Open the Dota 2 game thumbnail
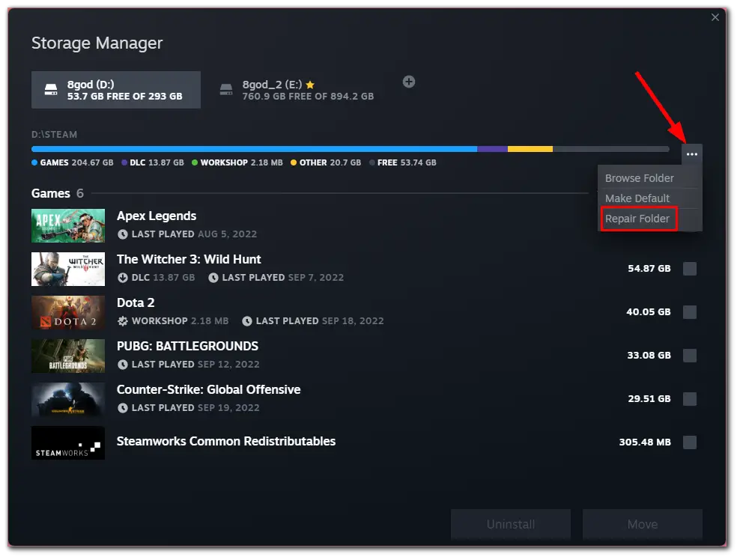The width and height of the screenshot is (740, 560). (68, 312)
